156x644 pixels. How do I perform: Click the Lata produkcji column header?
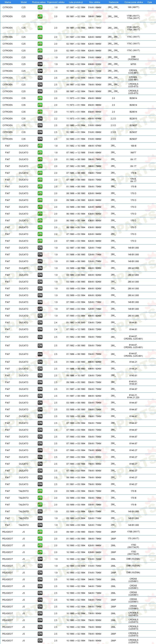pyautogui.click(x=76, y=2)
